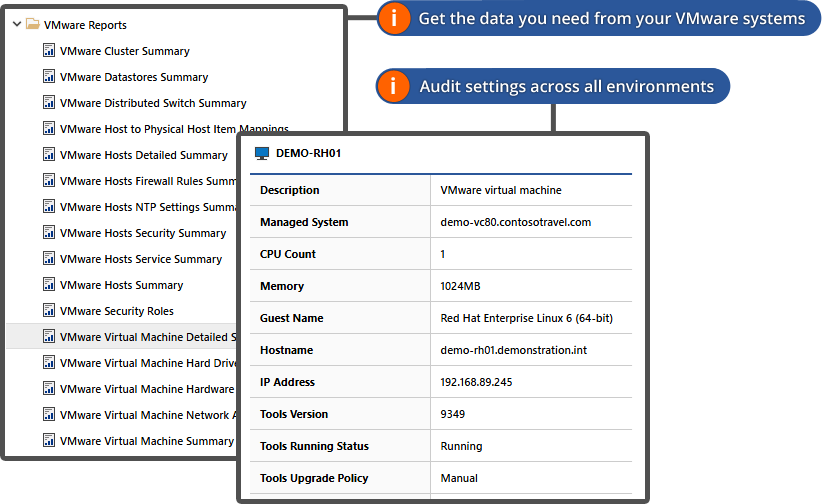Select the 192.168.89.245 IP value

[476, 382]
